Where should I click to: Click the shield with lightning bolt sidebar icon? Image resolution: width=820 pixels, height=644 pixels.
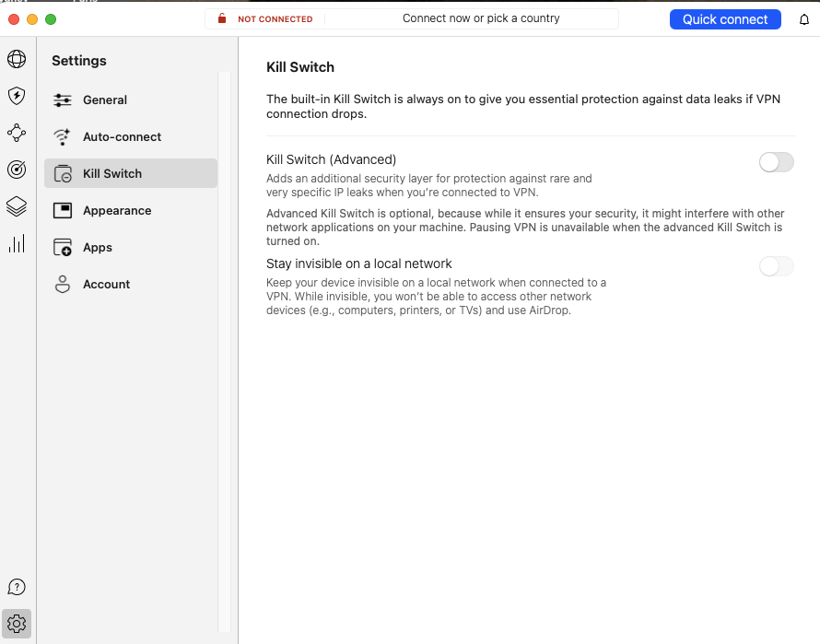pyautogui.click(x=17, y=96)
